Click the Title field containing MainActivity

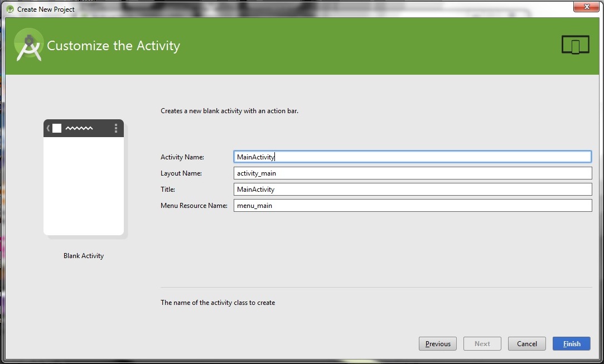[x=413, y=189]
